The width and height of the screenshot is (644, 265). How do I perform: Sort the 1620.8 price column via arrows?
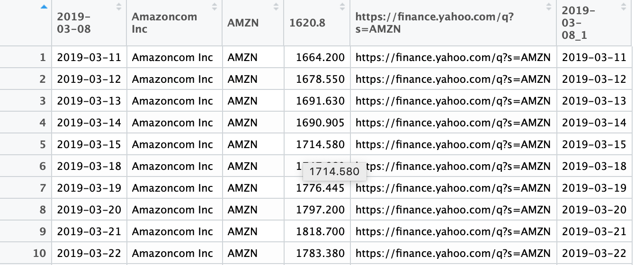342,7
